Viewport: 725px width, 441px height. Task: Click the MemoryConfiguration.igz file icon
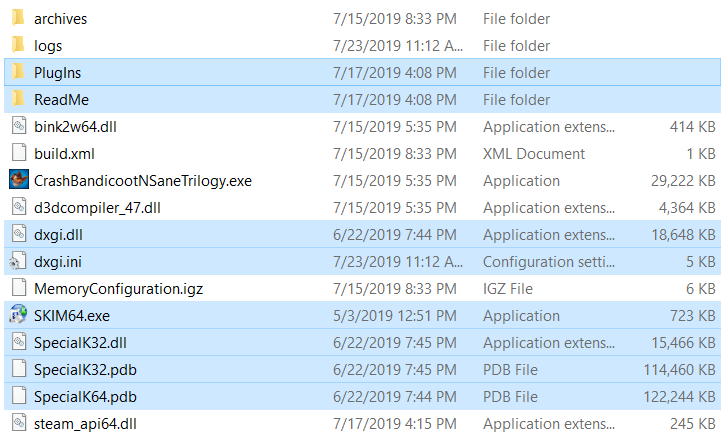point(18,289)
